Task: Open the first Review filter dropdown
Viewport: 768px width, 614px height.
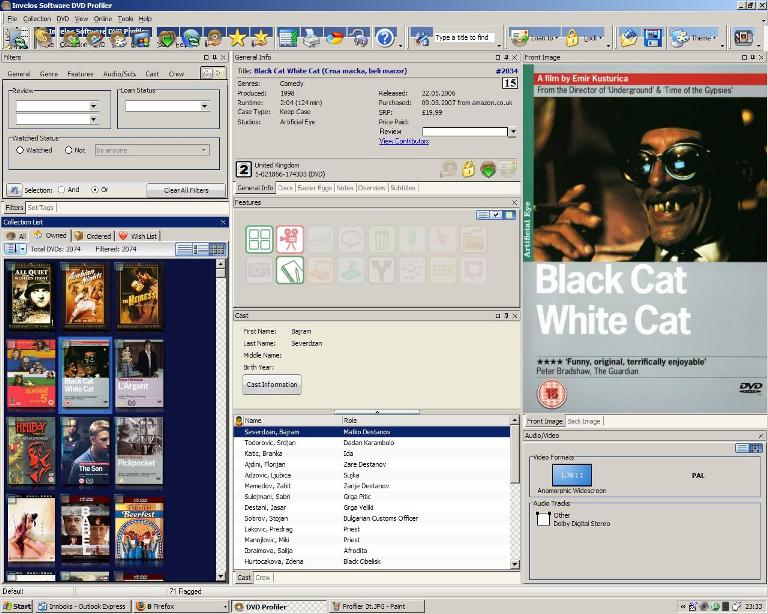Action: pyautogui.click(x=93, y=106)
